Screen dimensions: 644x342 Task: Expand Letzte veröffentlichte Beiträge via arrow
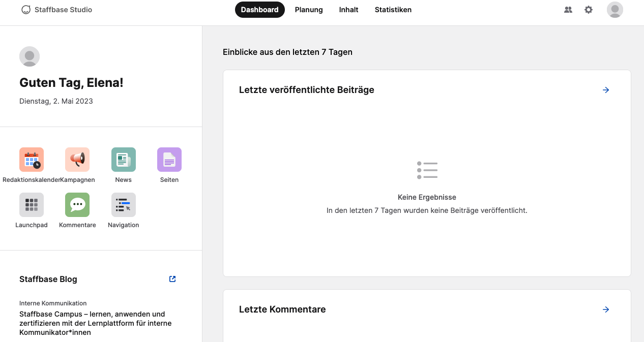click(606, 90)
